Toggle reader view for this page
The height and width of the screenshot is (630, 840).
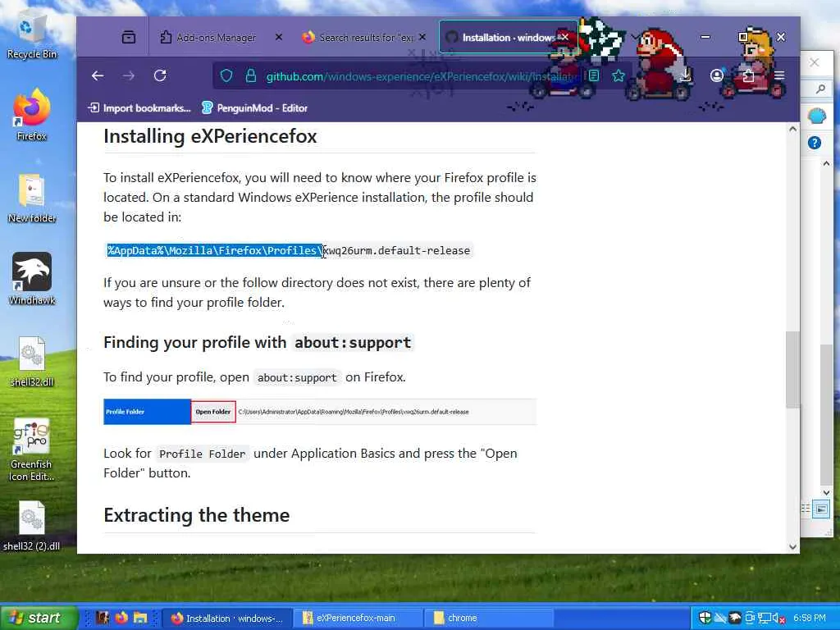point(594,76)
